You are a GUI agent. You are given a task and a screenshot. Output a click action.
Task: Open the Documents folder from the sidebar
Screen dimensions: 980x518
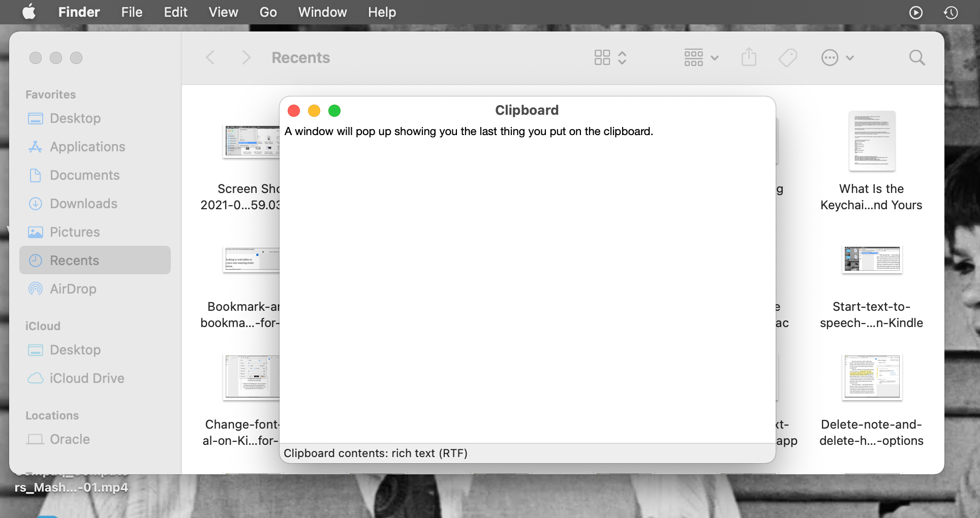(84, 175)
